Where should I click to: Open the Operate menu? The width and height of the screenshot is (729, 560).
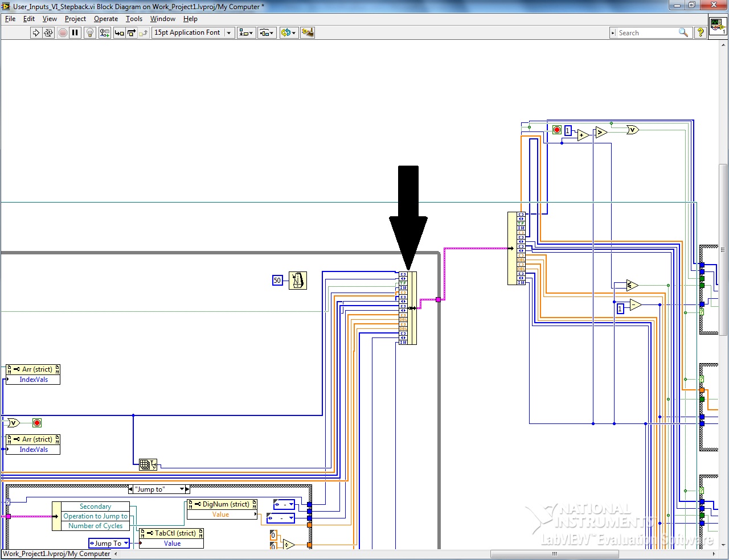(x=106, y=19)
